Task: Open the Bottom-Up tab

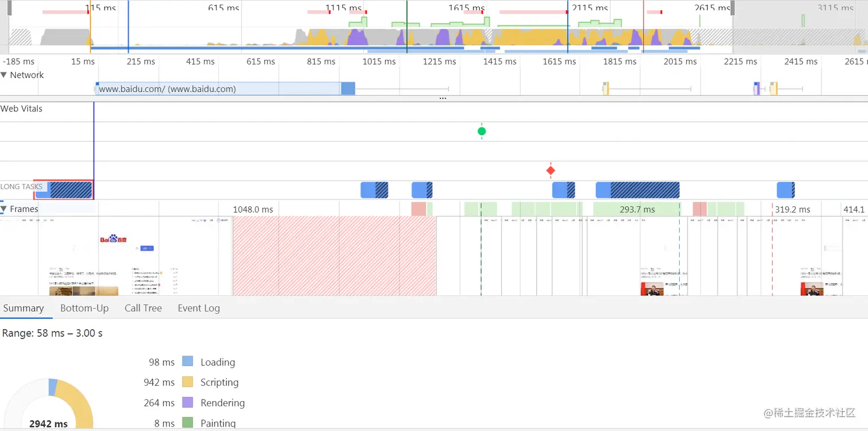Action: pyautogui.click(x=84, y=308)
